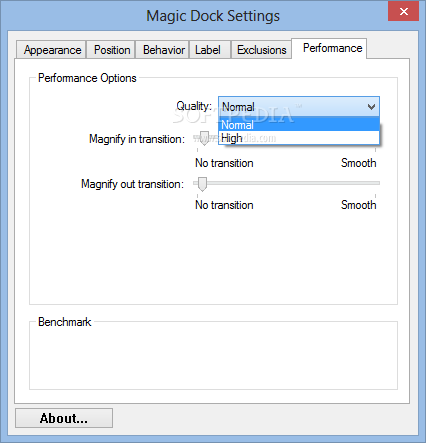Click Smooth label under Magnify out slider
This screenshot has height=443, width=426.
click(x=358, y=205)
